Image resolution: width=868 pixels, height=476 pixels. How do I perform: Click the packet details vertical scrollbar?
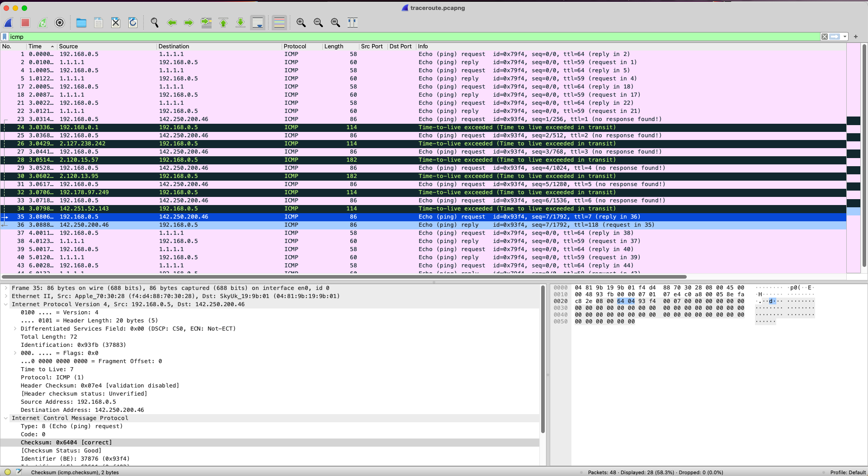(x=543, y=359)
